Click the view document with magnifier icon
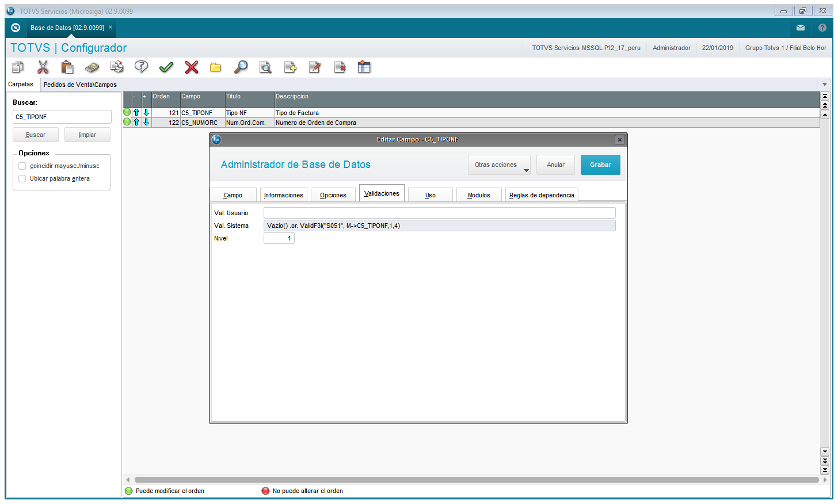The height and width of the screenshot is (504, 838). click(265, 67)
